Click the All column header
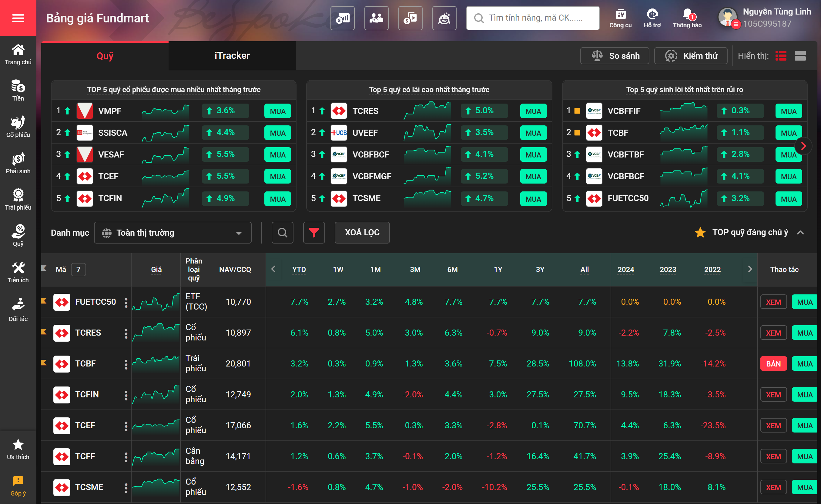The image size is (821, 504). pos(585,269)
